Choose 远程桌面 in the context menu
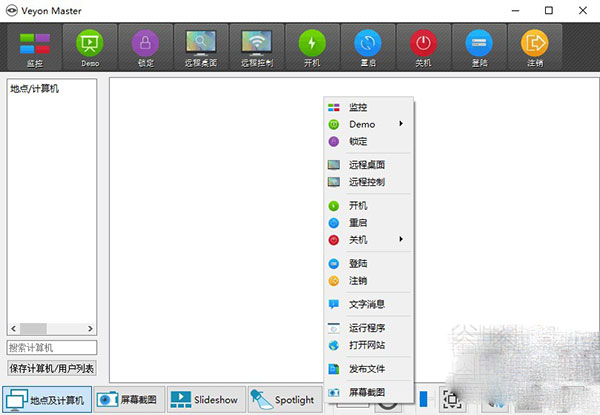The height and width of the screenshot is (415, 600). click(368, 165)
